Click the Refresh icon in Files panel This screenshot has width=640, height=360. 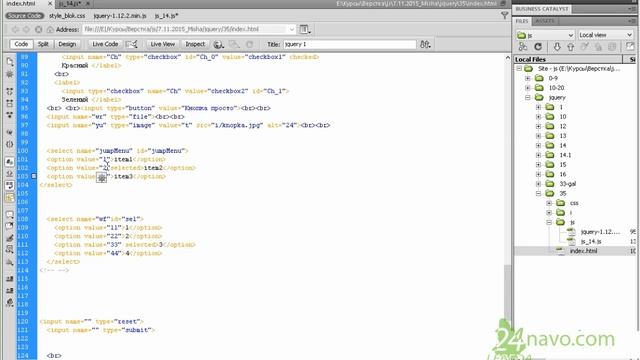(x=538, y=47)
